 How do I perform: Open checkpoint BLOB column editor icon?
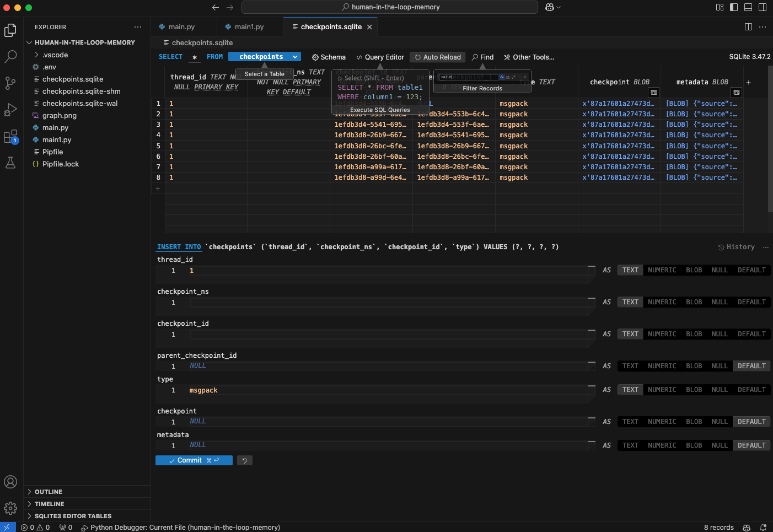654,93
